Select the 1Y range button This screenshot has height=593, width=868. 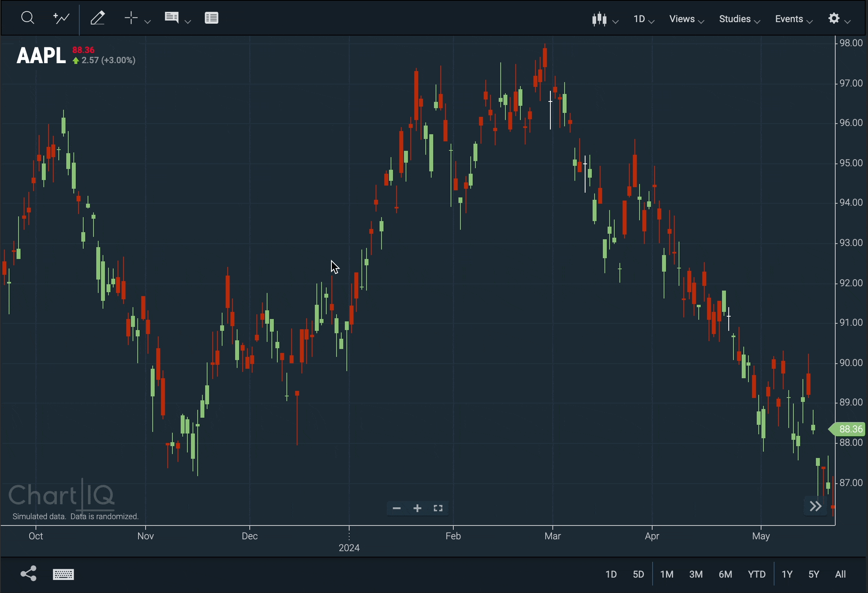788,574
